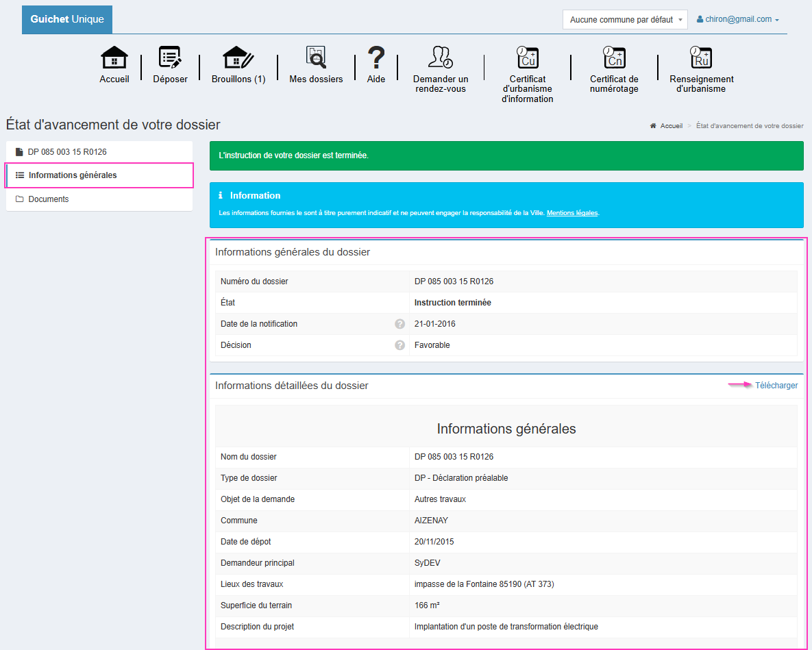Click the Certificat de numérotage icon
Image resolution: width=812 pixels, height=650 pixels.
[x=614, y=58]
